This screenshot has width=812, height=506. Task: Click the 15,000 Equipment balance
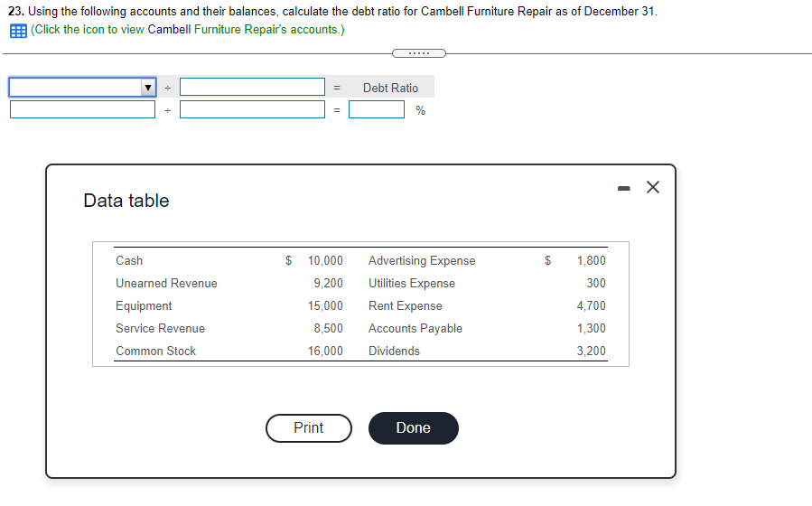(325, 306)
